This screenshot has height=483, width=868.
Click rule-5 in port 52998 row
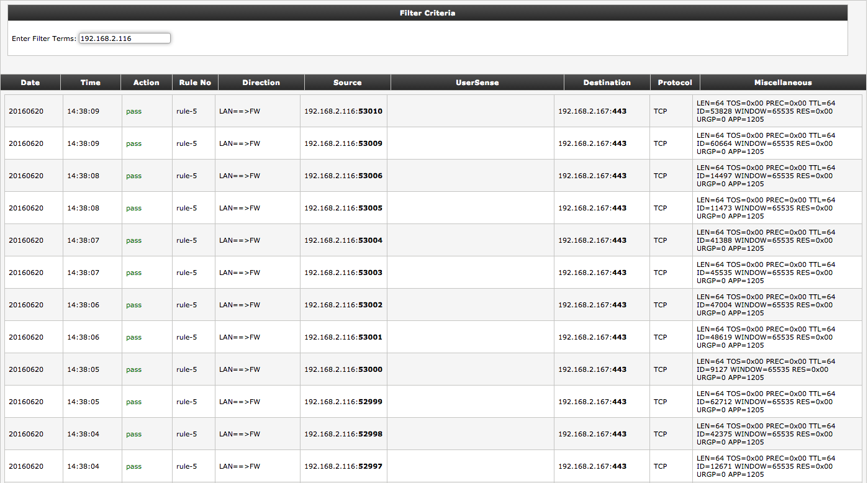186,434
